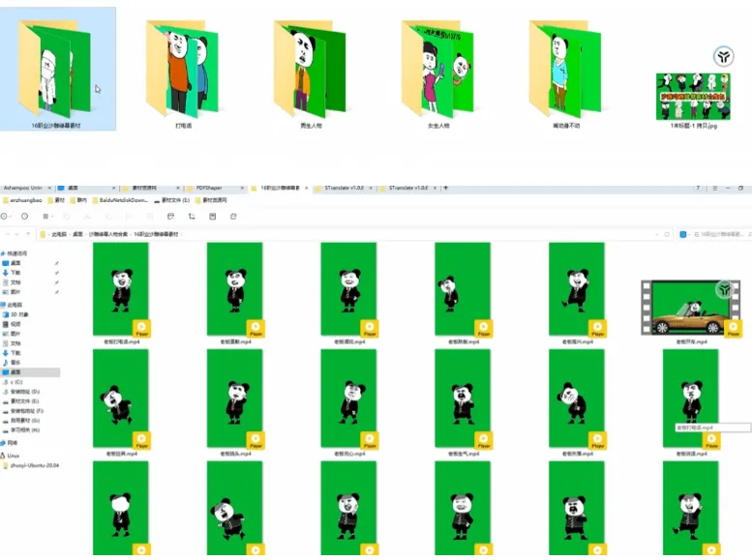Select the 16职业沙雕绿幕素材 highlighted folder
752x560 pixels.
pyautogui.click(x=57, y=69)
